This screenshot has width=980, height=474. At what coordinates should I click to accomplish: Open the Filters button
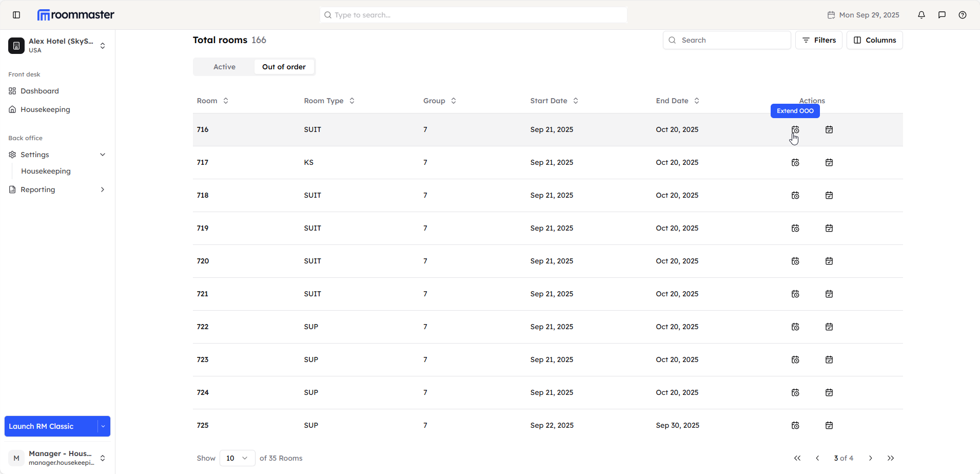click(819, 40)
